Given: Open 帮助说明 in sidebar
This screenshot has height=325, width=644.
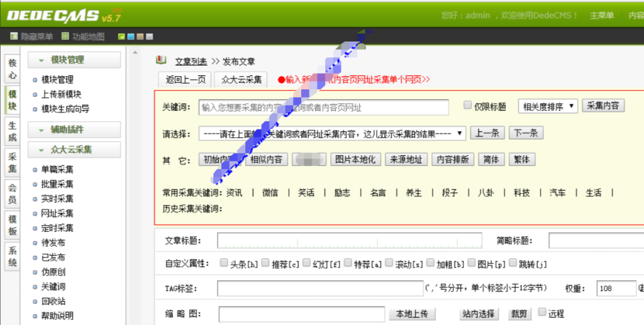Looking at the screenshot, I should 57,316.
